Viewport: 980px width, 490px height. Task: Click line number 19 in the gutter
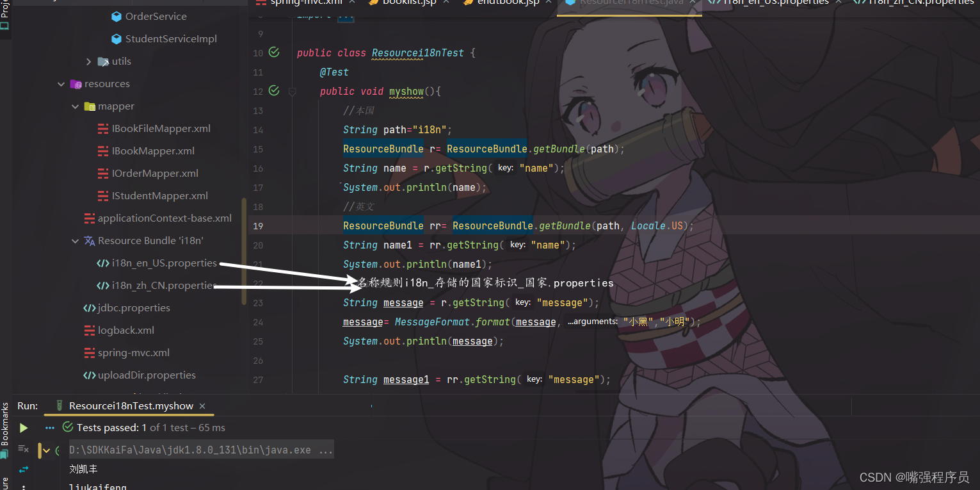pyautogui.click(x=258, y=226)
